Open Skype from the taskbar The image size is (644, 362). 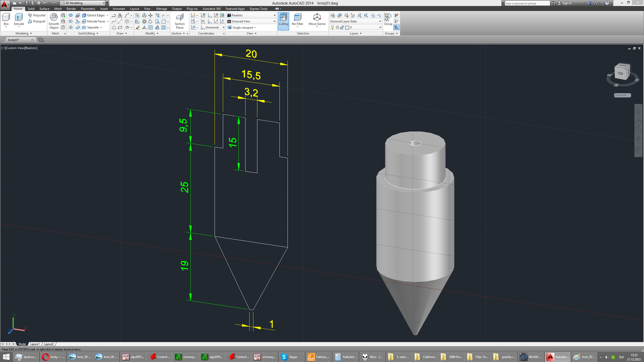pyautogui.click(x=292, y=356)
